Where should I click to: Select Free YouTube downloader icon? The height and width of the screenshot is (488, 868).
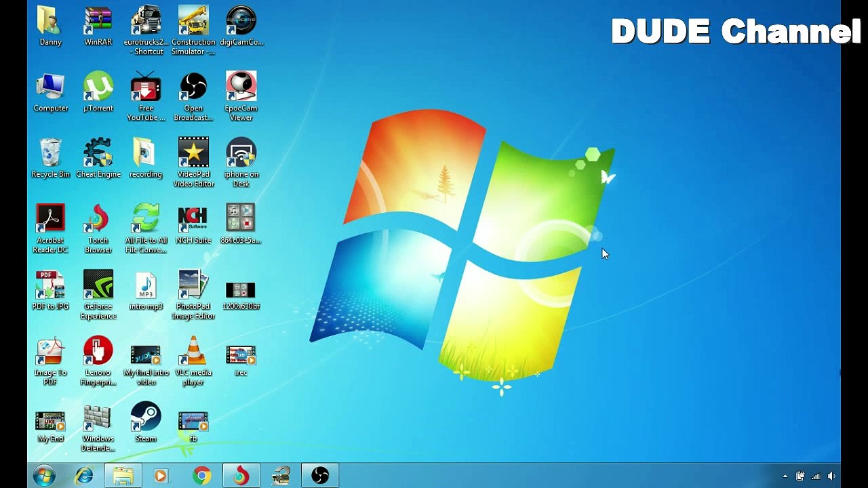(x=146, y=97)
